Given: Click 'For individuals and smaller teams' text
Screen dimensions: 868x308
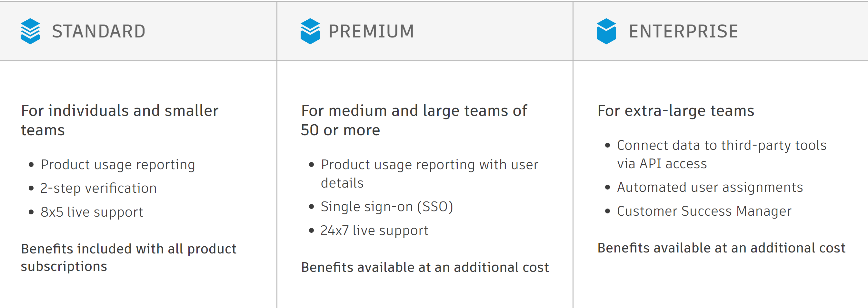Looking at the screenshot, I should click(x=120, y=120).
